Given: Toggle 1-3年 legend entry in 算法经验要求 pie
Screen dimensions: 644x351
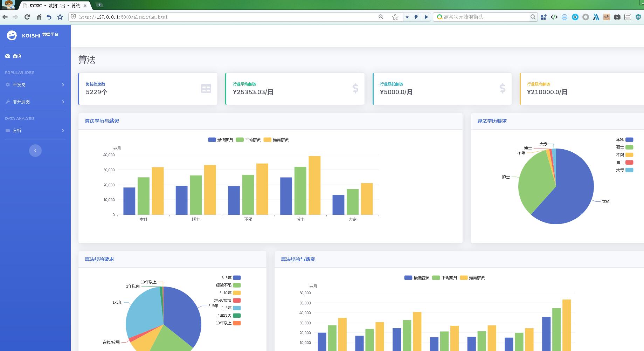Looking at the screenshot, I should coord(231,308).
